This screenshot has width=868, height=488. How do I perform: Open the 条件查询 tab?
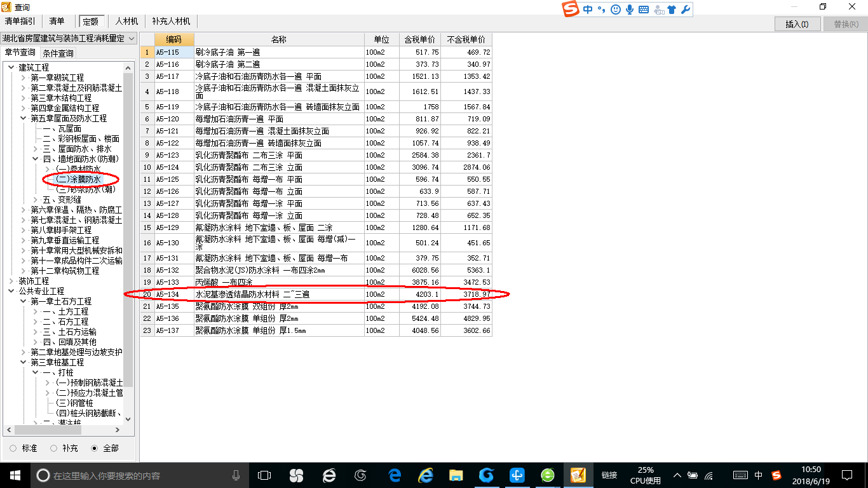pos(58,53)
